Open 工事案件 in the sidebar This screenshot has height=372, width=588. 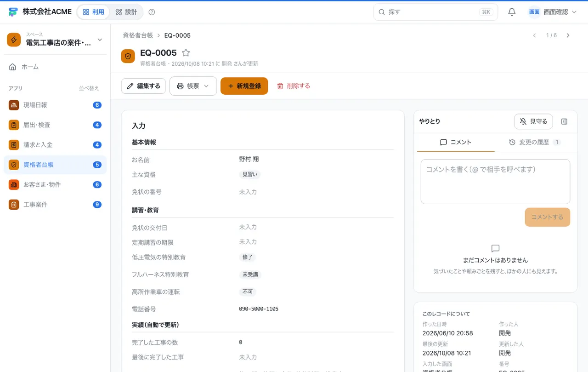(x=55, y=205)
